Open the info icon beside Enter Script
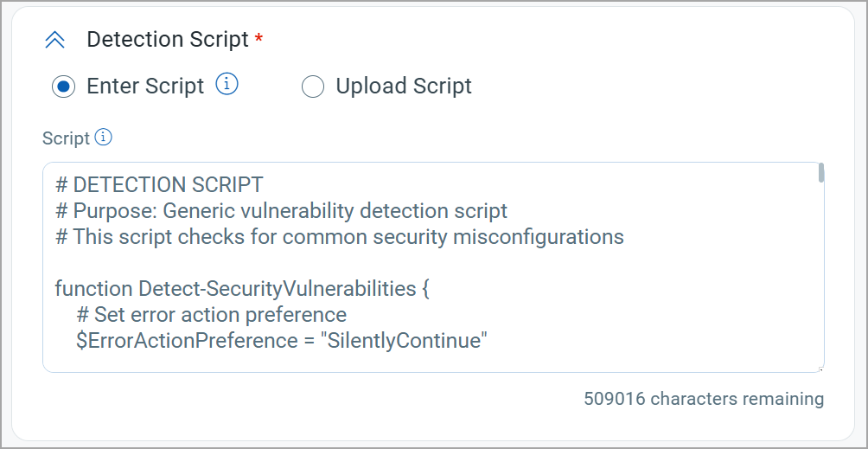 click(x=227, y=85)
